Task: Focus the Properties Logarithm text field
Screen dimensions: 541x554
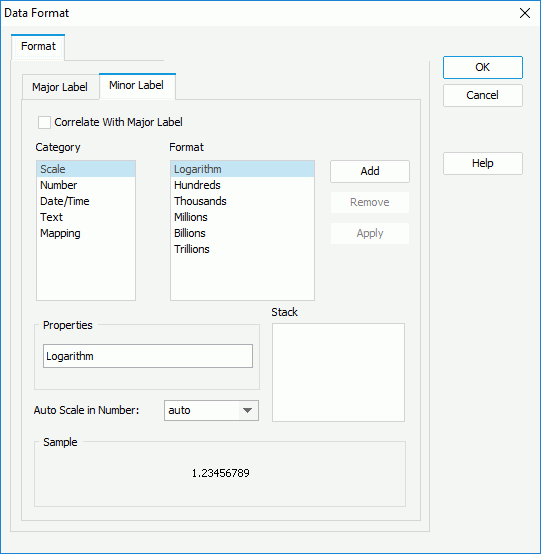Action: click(148, 356)
